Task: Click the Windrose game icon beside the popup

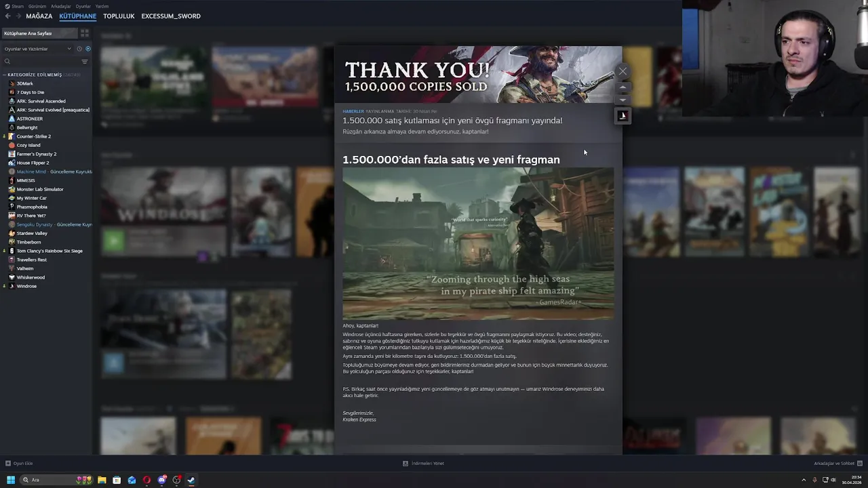Action: (623, 116)
